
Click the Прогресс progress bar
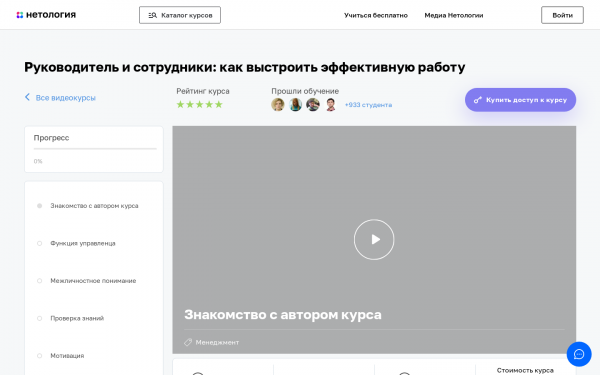(x=95, y=148)
